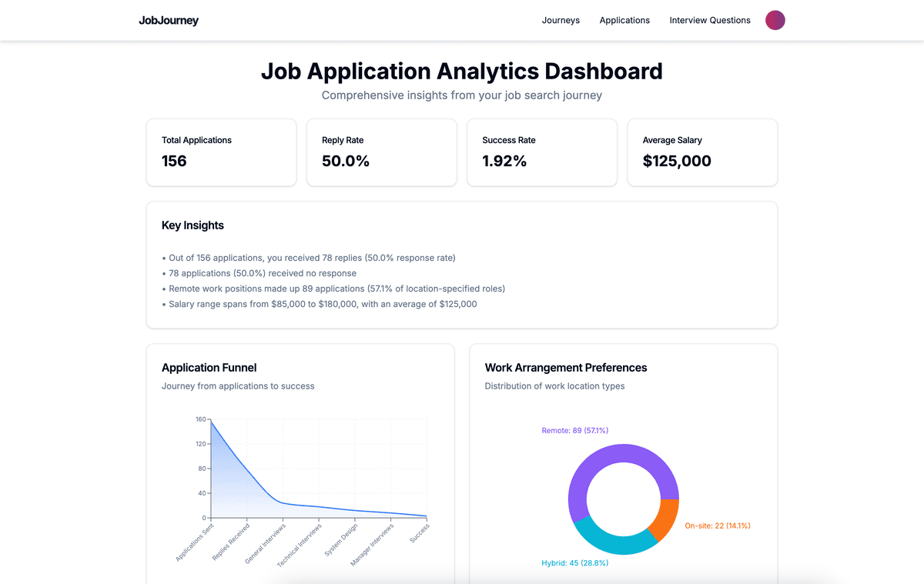The width and height of the screenshot is (924, 584).
Task: Open the Applications section
Action: coord(624,20)
